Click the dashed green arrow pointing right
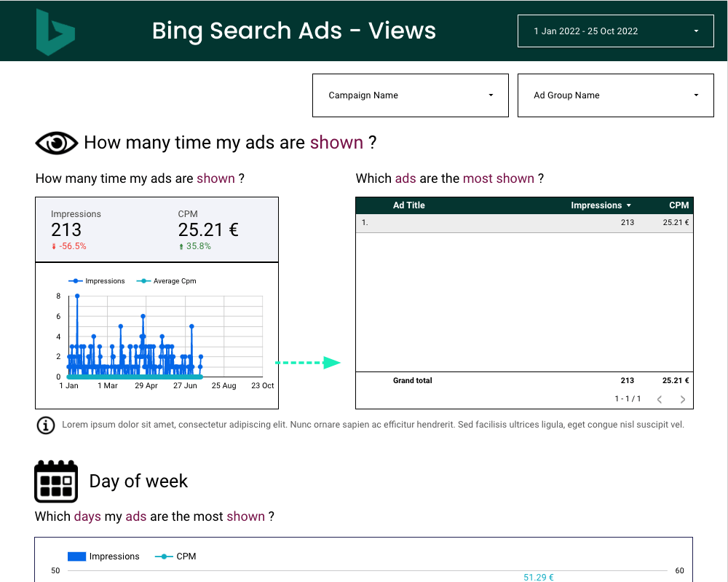 [309, 363]
